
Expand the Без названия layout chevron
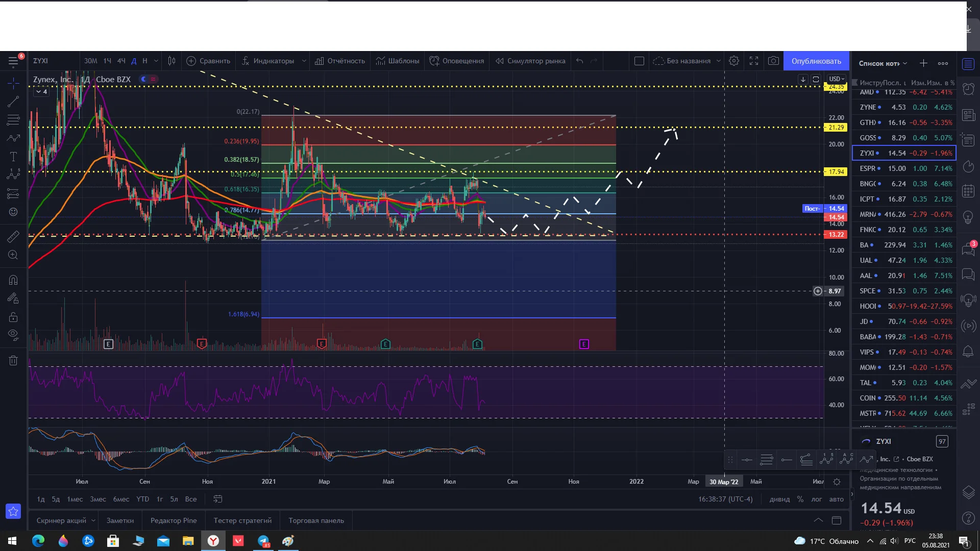click(x=719, y=61)
